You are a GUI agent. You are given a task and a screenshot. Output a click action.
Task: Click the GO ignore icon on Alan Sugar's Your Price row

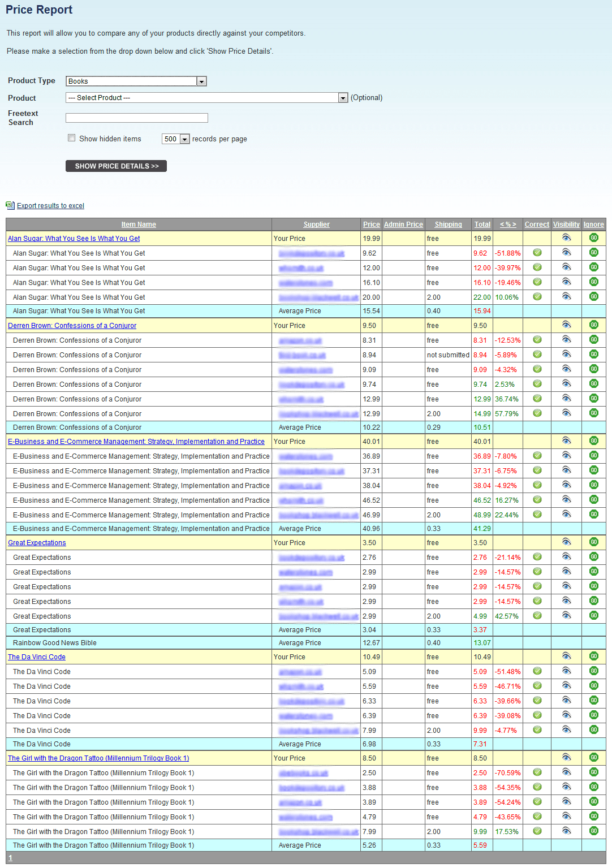coord(594,237)
